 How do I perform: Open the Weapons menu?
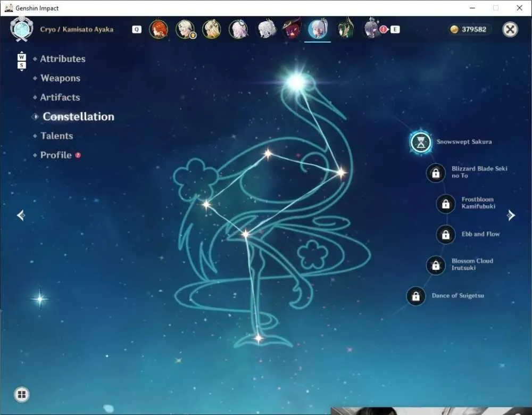click(61, 78)
